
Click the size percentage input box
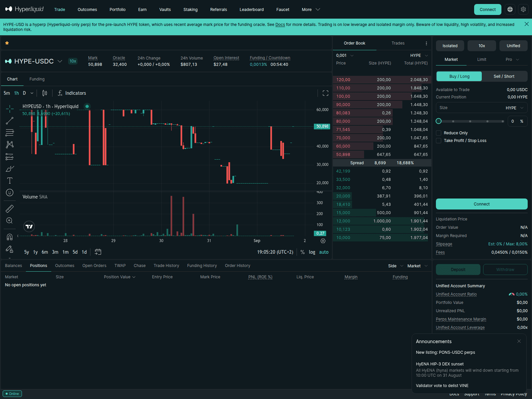(517, 121)
